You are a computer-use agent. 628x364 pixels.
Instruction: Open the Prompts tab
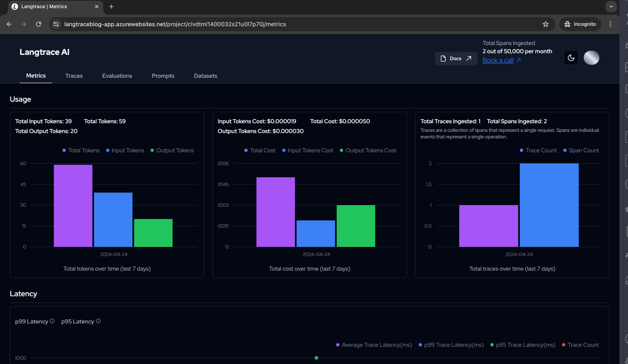pyautogui.click(x=163, y=76)
